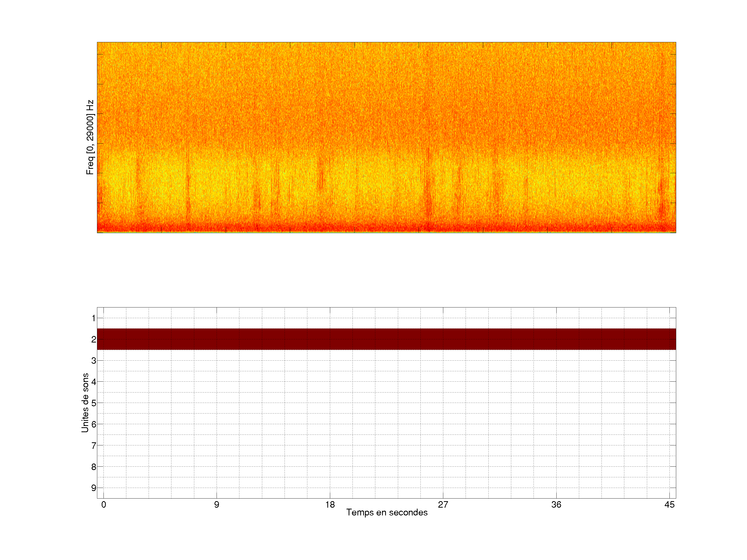The width and height of the screenshot is (747, 560).
Task: Click y-axis tick label 4
Action: 94,382
